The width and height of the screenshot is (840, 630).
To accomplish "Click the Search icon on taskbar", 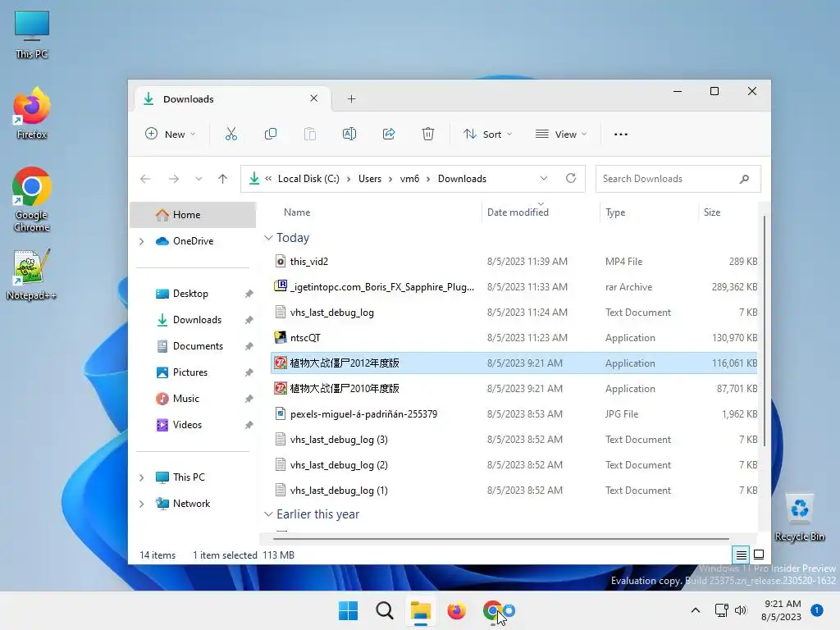I will pos(385,610).
